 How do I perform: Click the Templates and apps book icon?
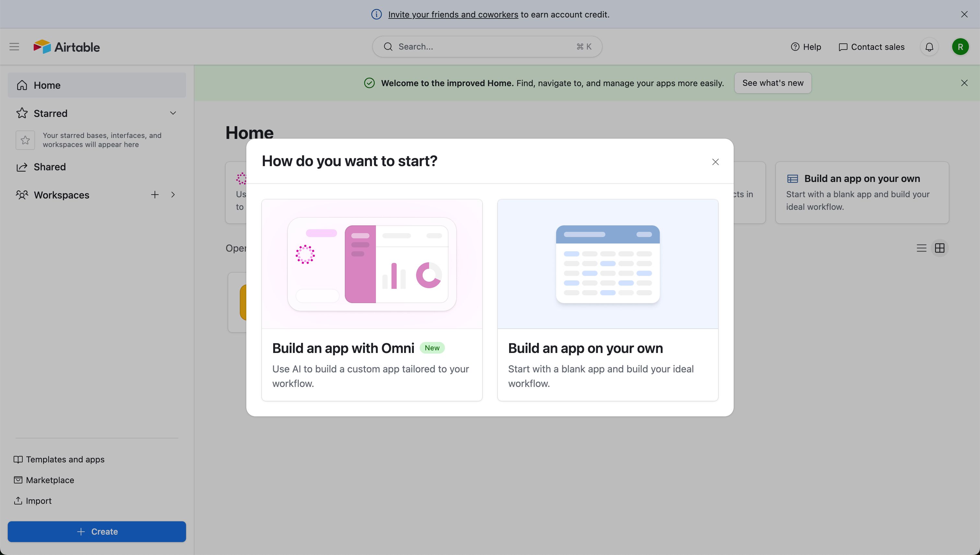[x=18, y=459]
